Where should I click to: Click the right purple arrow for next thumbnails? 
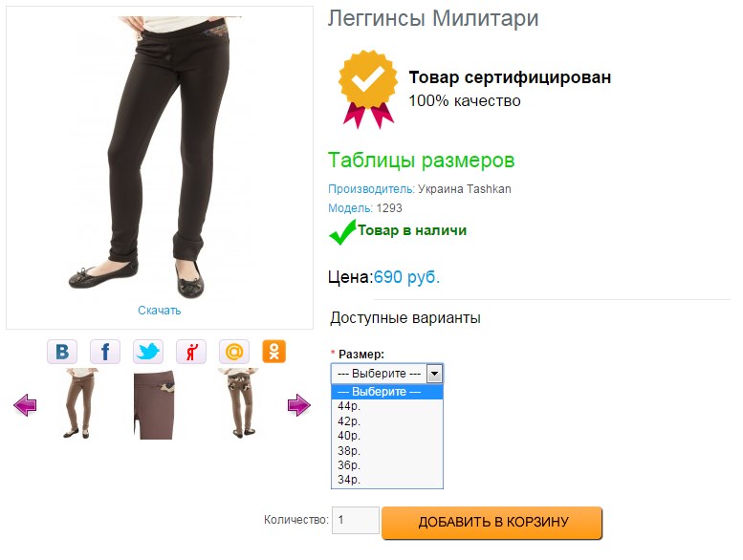click(x=298, y=406)
